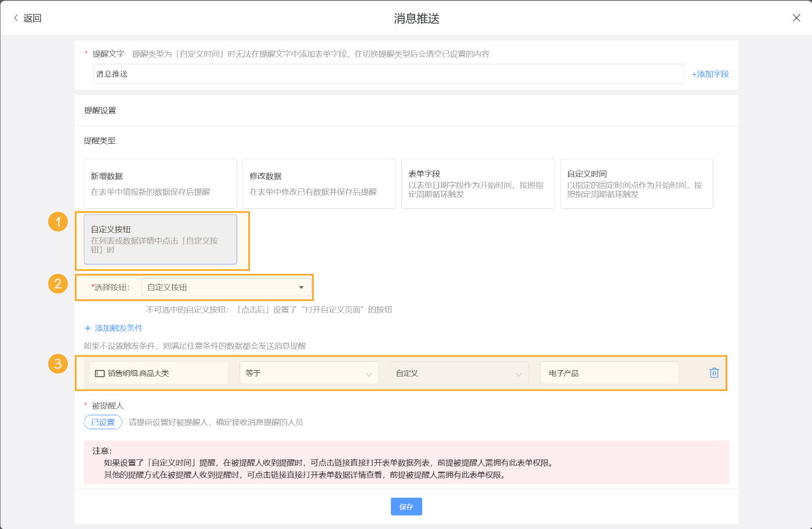
Task: Open the 自定义 value type dropdown
Action: coord(459,373)
